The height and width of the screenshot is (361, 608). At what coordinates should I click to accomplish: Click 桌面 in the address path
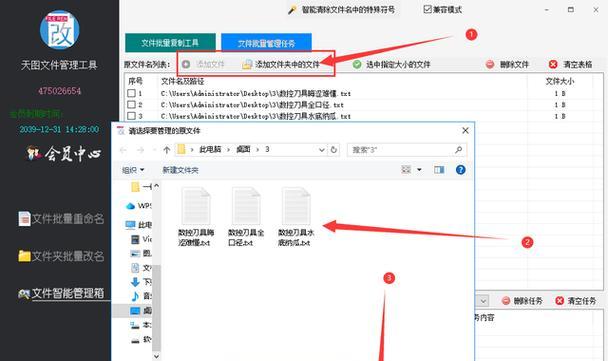coord(244,150)
